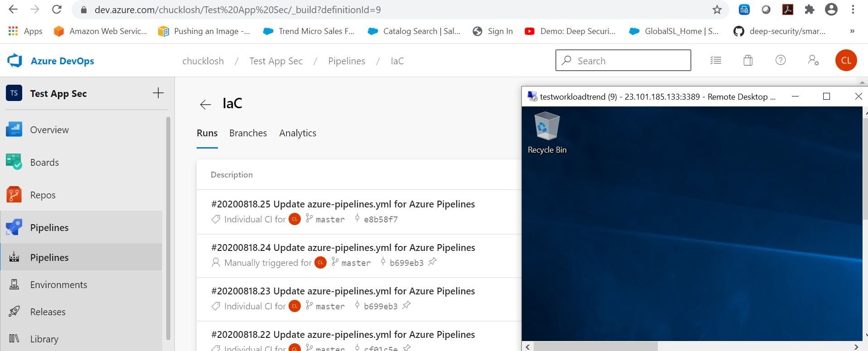Click pin icon on run #20200818.24
Viewport: 868px width, 351px height.
click(432, 262)
